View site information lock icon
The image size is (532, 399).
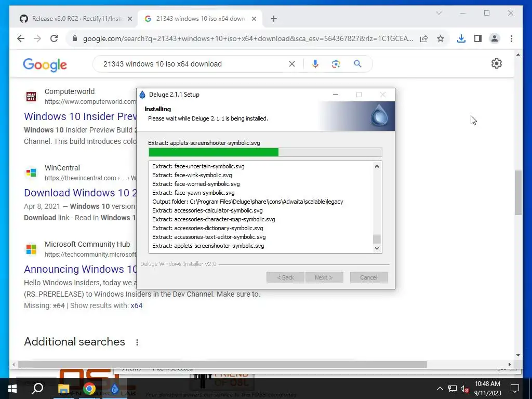click(x=75, y=38)
